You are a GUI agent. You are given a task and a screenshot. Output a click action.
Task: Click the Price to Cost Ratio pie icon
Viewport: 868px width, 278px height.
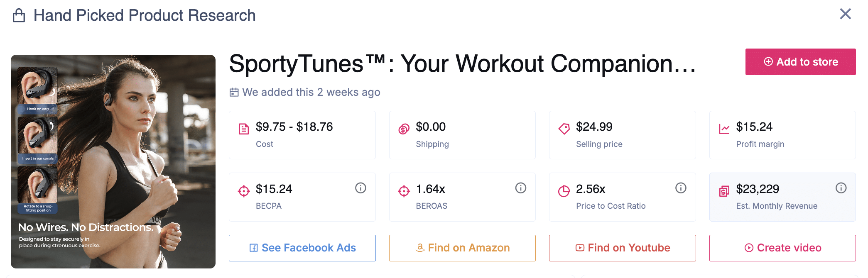pyautogui.click(x=564, y=191)
